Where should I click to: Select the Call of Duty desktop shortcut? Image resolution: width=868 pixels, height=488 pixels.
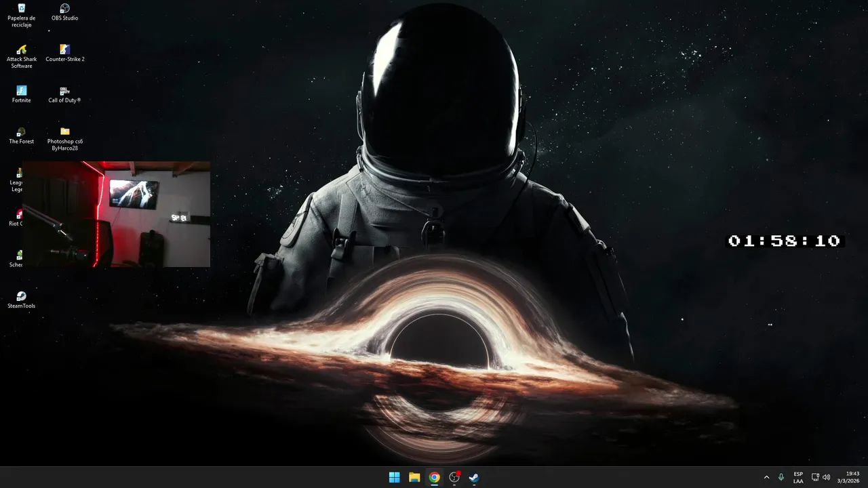[x=65, y=94]
